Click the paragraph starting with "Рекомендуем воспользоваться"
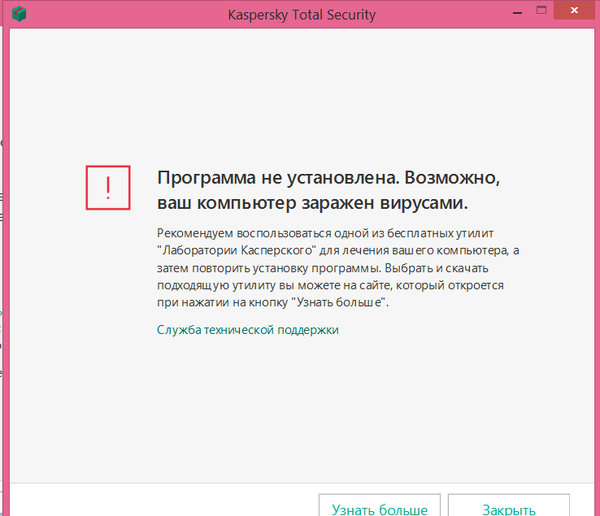The width and height of the screenshot is (600, 516). point(338,268)
